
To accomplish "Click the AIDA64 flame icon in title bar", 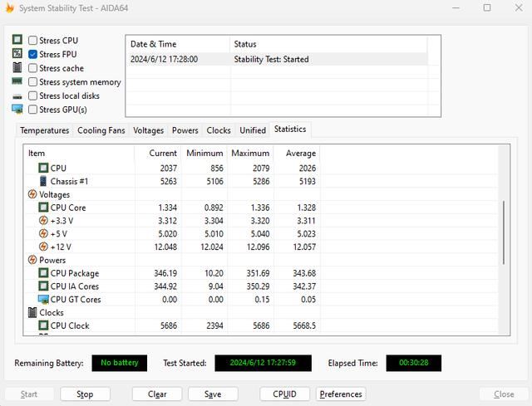I will (x=11, y=8).
